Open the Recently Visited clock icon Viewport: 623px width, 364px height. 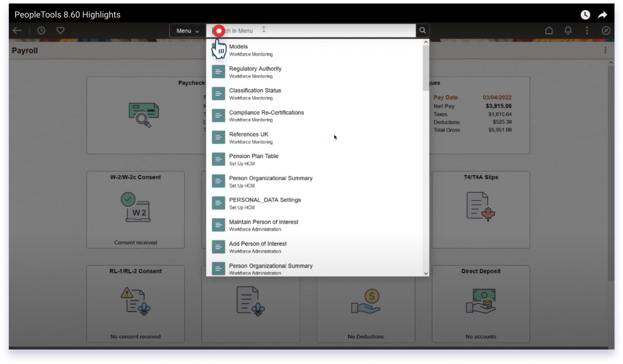point(41,31)
